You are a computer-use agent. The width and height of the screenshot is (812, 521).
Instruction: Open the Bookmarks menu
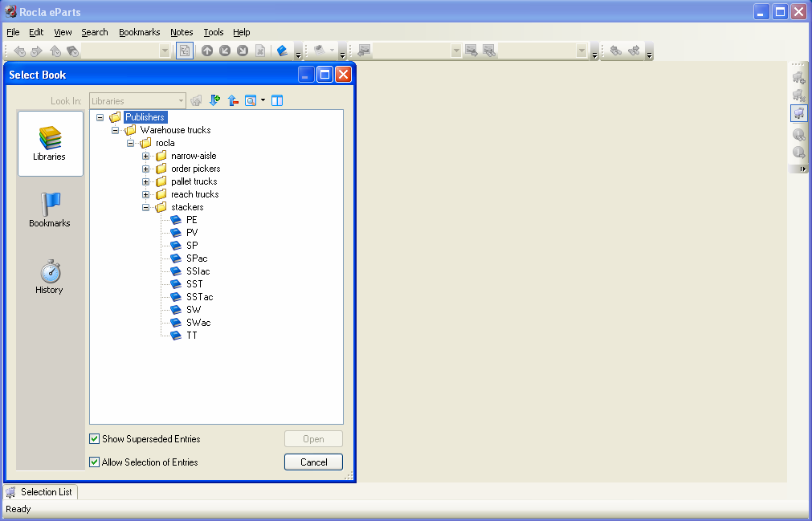[139, 32]
